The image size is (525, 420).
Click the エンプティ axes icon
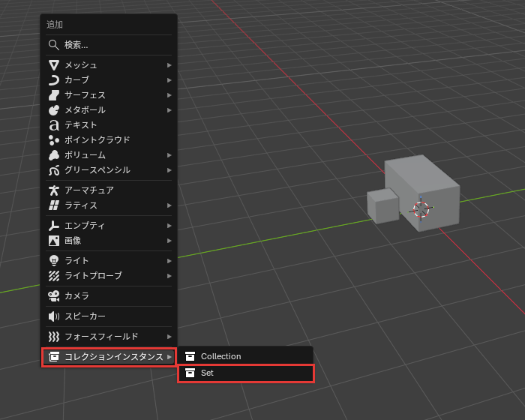(x=54, y=226)
